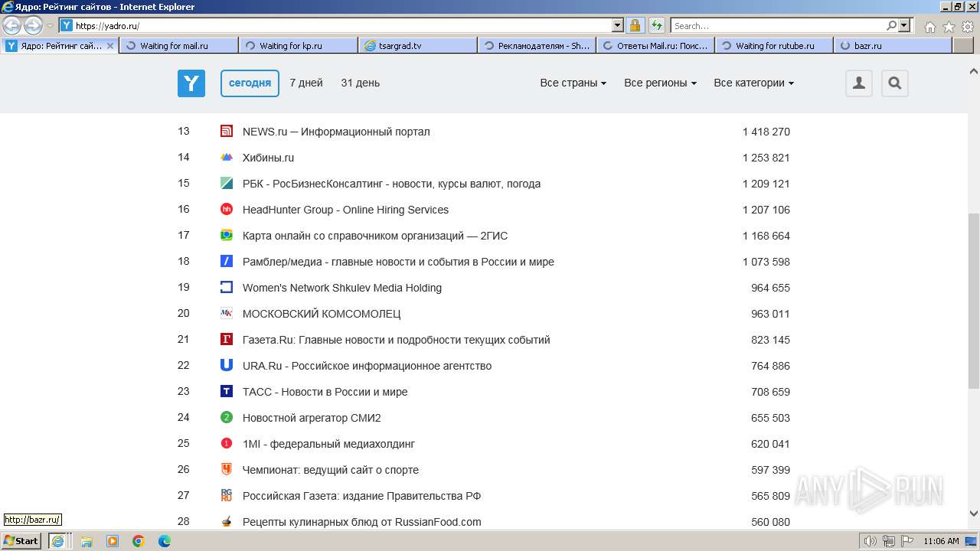Open 'Рамблер/медиа' news link
980x551 pixels.
pos(398,262)
